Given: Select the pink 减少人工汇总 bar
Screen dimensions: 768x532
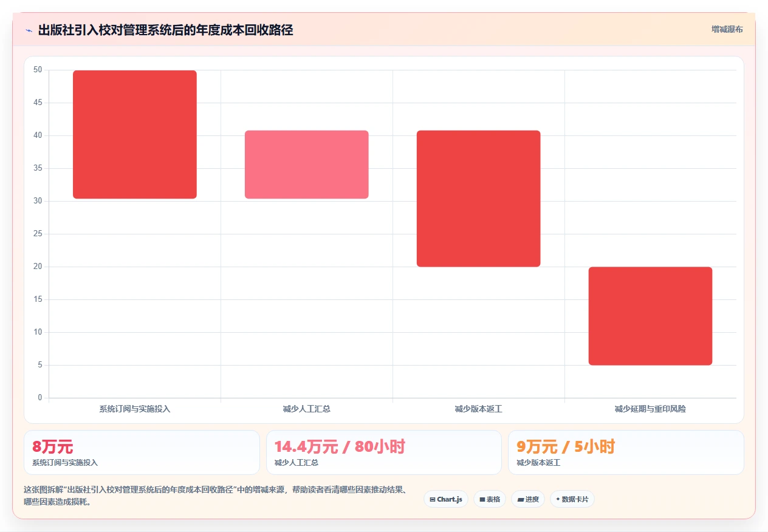Looking at the screenshot, I should (x=307, y=165).
